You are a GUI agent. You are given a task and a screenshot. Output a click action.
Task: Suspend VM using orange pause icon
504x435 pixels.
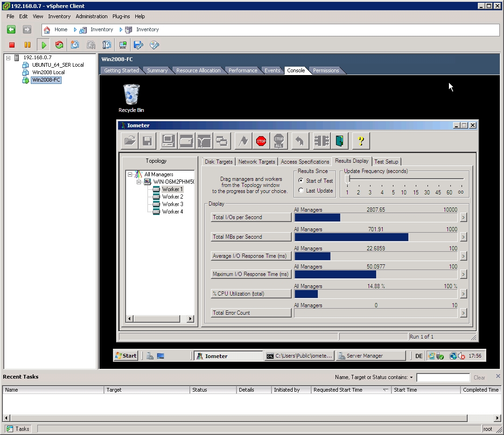point(28,45)
